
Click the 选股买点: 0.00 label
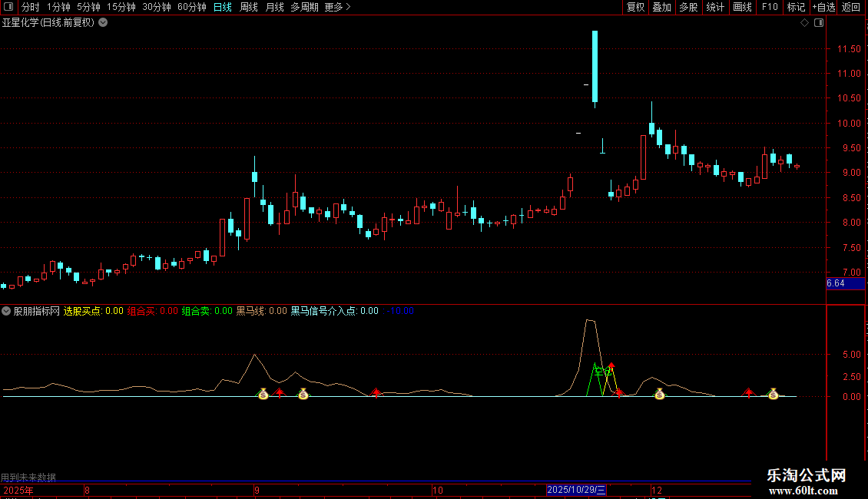[94, 311]
